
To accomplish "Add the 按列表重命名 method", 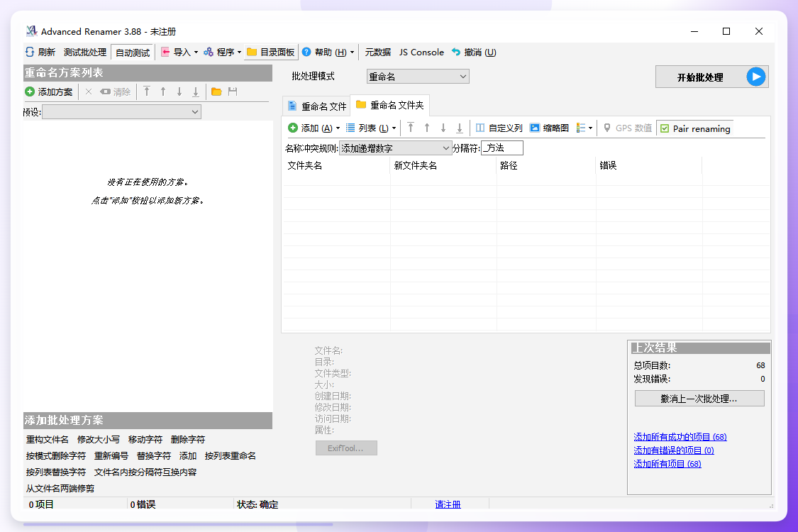I will (230, 455).
